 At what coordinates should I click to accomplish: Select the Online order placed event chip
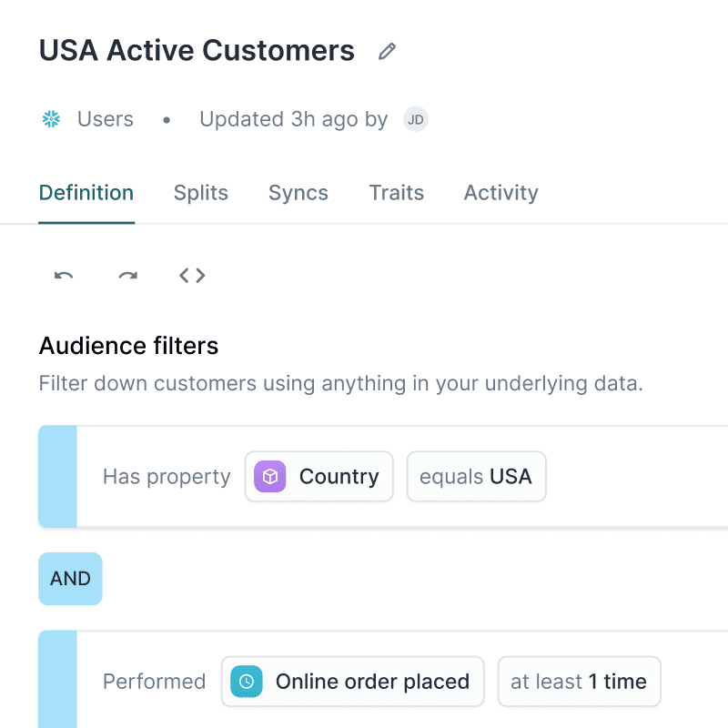pyautogui.click(x=352, y=681)
